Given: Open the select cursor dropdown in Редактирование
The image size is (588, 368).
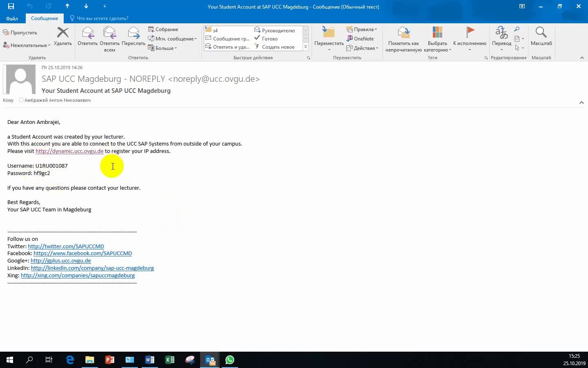Looking at the screenshot, I should click(519, 48).
